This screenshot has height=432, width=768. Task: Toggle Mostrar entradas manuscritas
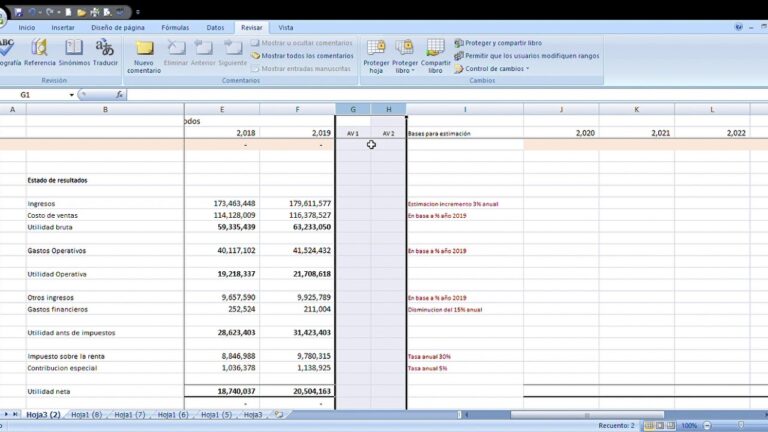301,69
